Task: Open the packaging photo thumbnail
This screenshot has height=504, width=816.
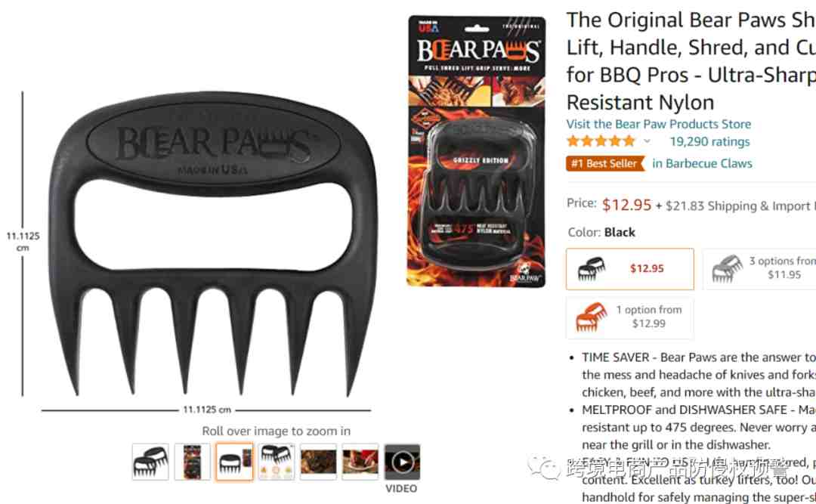Action: (192, 462)
